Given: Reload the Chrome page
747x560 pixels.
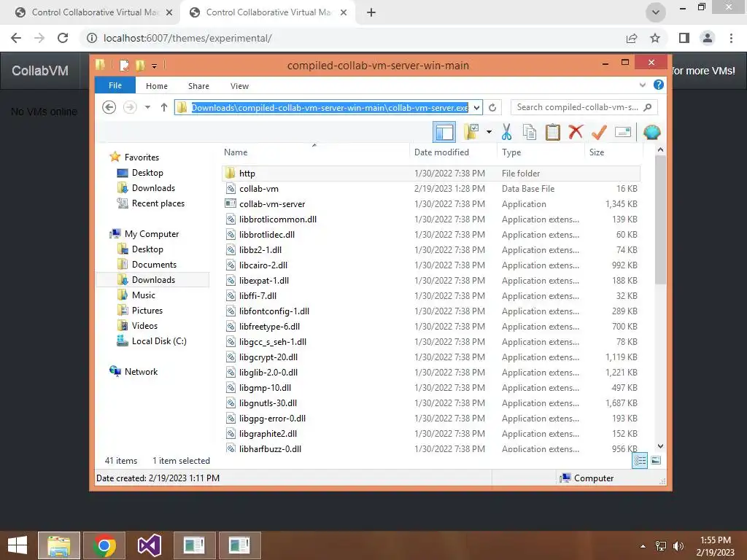Looking at the screenshot, I should point(63,38).
